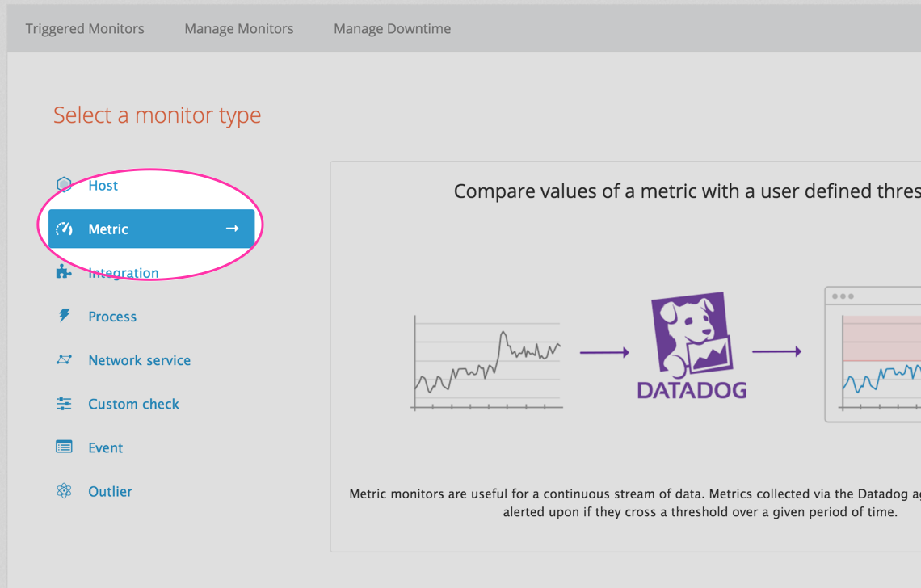Click the gauge icon beside Metric

pos(65,229)
